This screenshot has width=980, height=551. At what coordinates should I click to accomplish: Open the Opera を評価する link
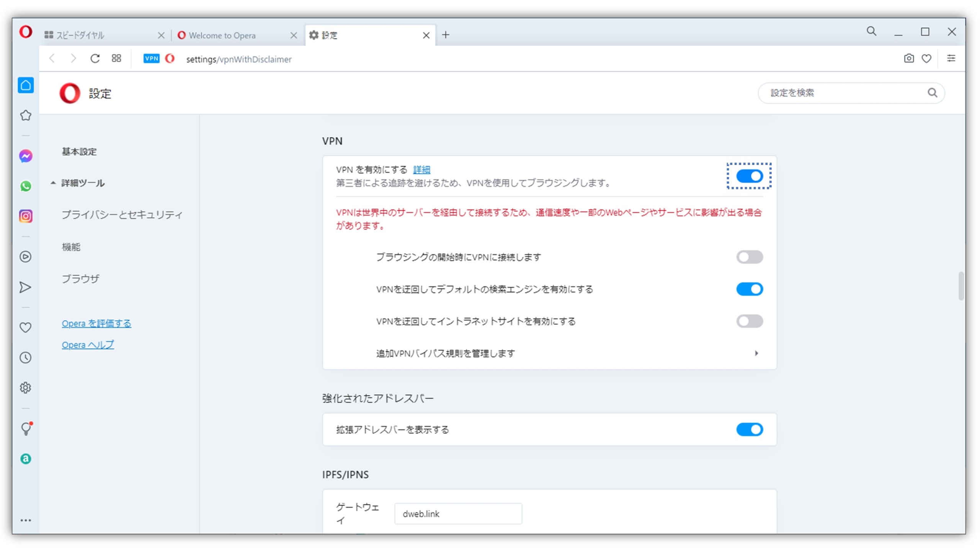click(x=96, y=323)
